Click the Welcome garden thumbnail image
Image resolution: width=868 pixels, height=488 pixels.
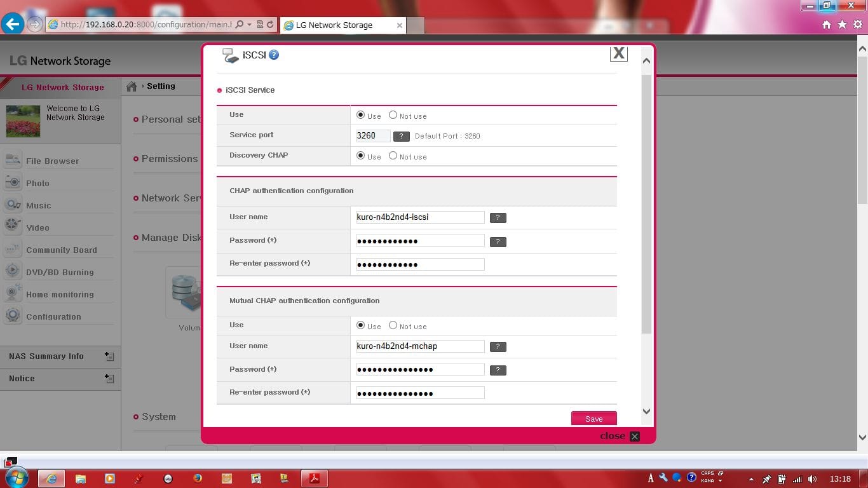23,121
